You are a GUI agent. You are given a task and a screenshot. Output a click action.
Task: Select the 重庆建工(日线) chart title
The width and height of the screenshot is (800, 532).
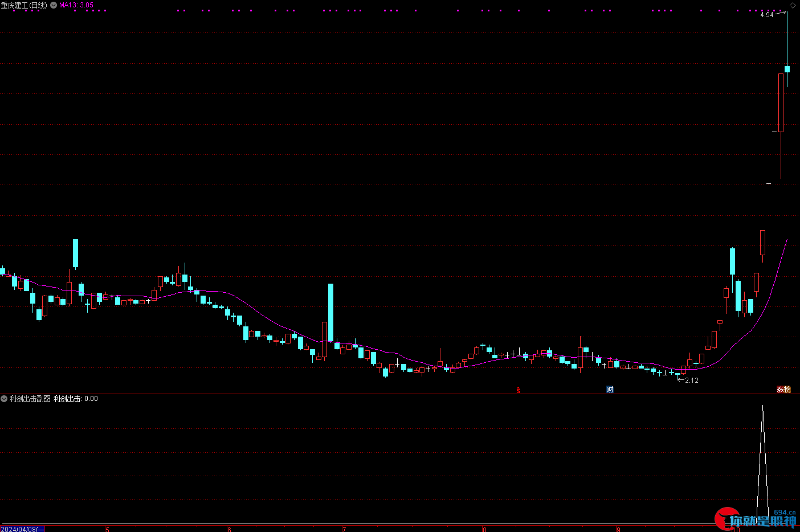(x=25, y=5)
